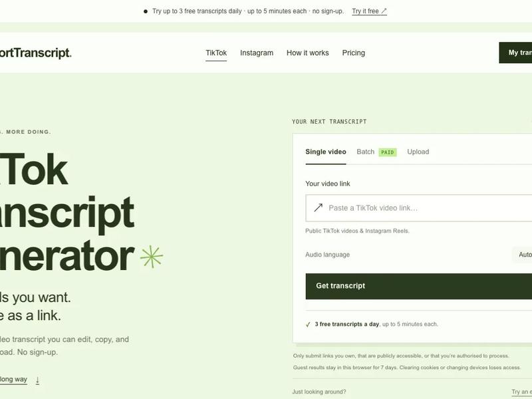Click the arrow icon in the link field
The height and width of the screenshot is (399, 532).
pos(319,207)
